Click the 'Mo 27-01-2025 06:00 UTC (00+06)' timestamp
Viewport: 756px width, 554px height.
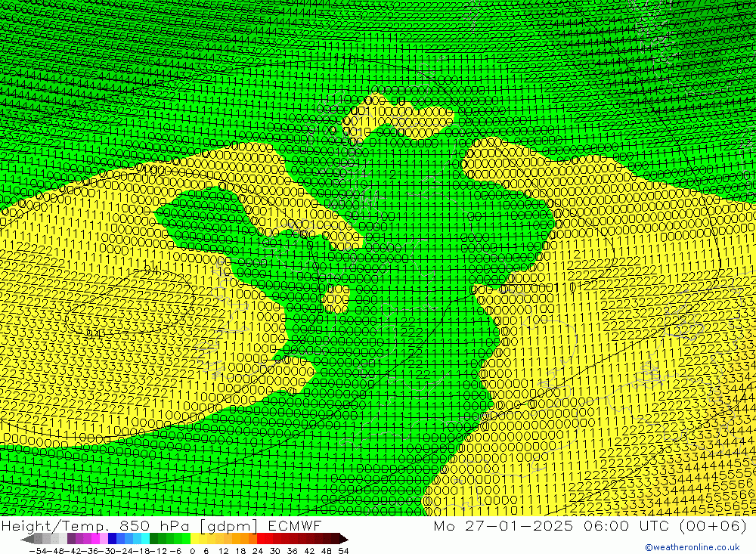tap(590, 525)
